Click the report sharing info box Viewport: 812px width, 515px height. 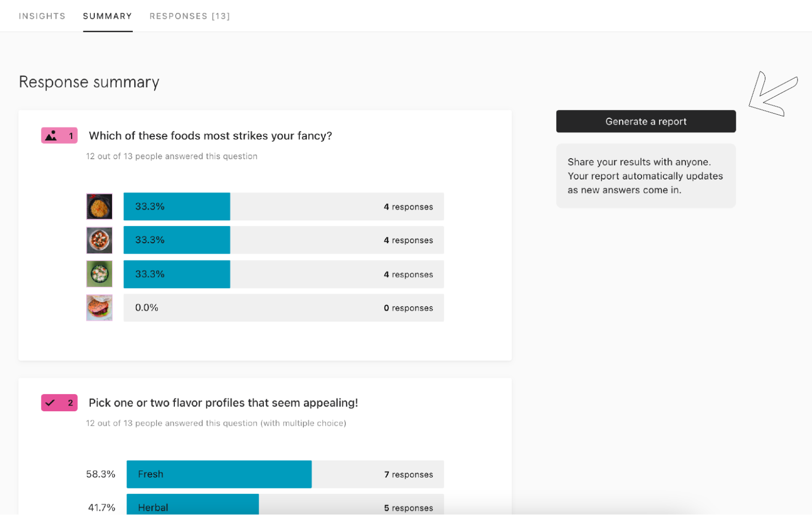[646, 175]
